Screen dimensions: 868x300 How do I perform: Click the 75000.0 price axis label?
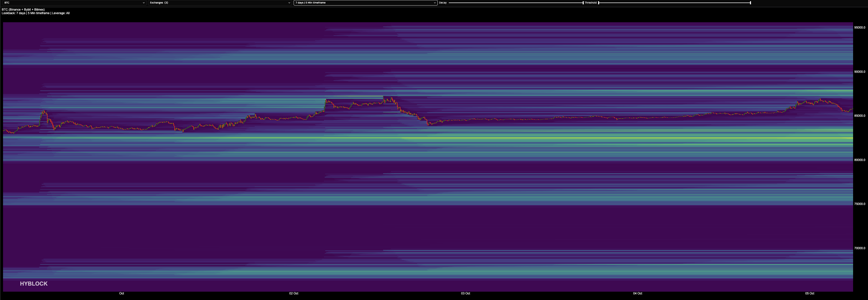[860, 204]
